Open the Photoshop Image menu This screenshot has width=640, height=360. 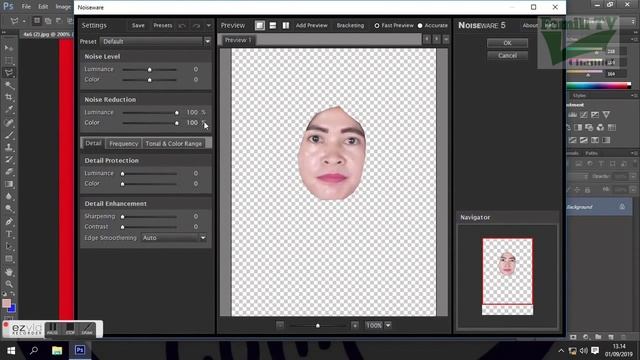point(63,7)
